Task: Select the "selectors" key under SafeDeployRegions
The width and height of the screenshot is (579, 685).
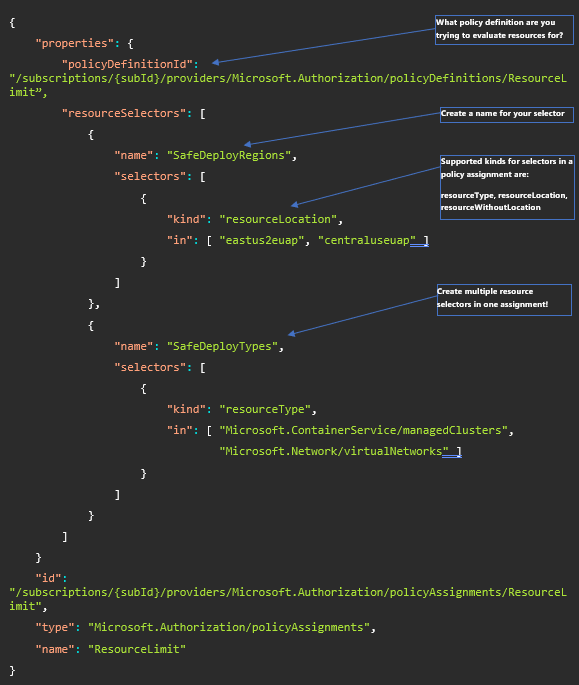Action: pos(150,176)
